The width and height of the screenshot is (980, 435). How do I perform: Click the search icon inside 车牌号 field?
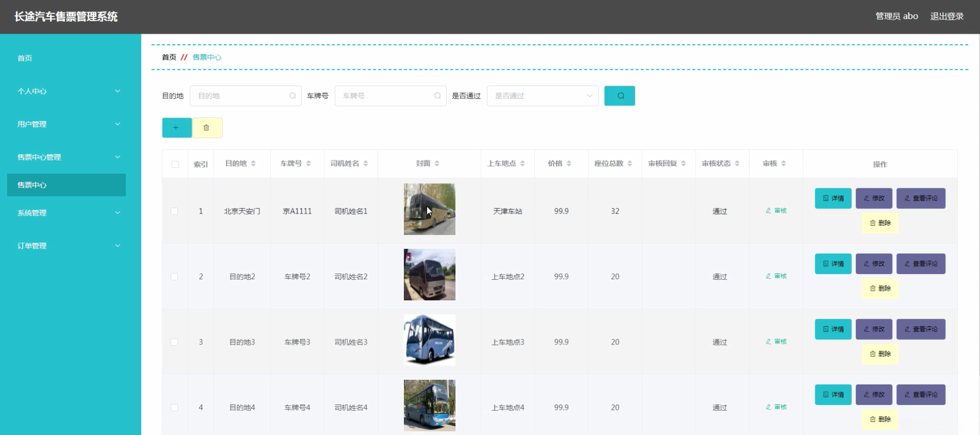point(437,96)
